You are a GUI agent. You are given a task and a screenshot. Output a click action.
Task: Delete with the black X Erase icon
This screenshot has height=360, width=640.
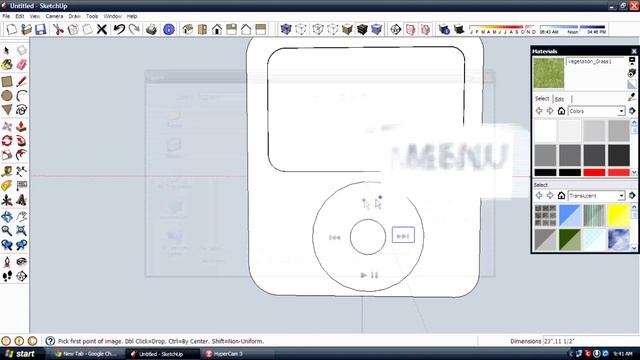pos(102,29)
